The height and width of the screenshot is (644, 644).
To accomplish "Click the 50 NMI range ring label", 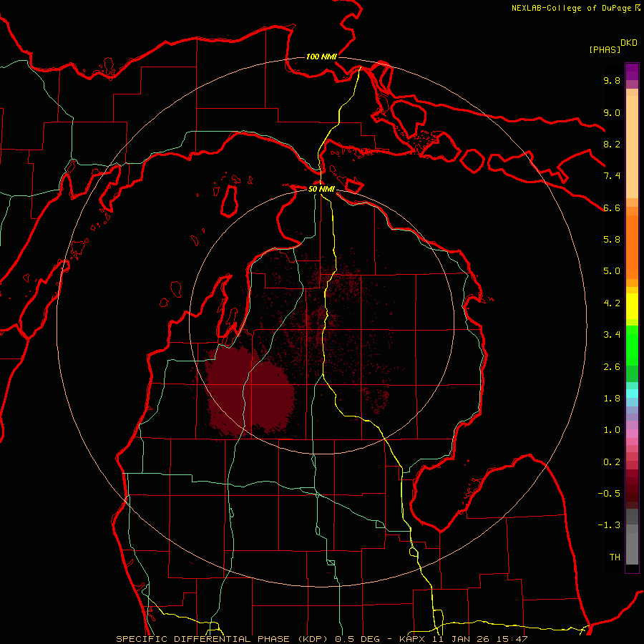I will tap(321, 190).
